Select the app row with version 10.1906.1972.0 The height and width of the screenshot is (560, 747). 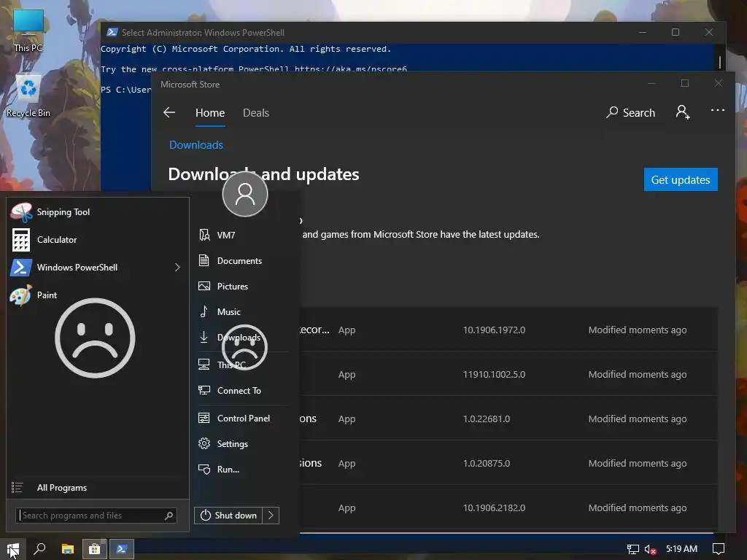click(x=508, y=330)
